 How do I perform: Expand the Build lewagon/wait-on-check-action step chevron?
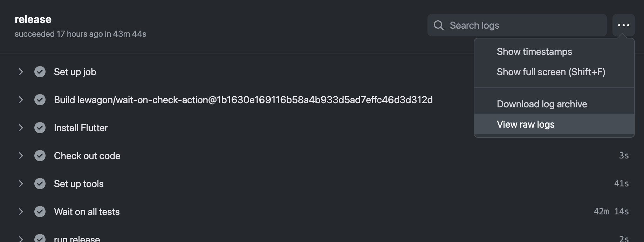click(x=21, y=100)
